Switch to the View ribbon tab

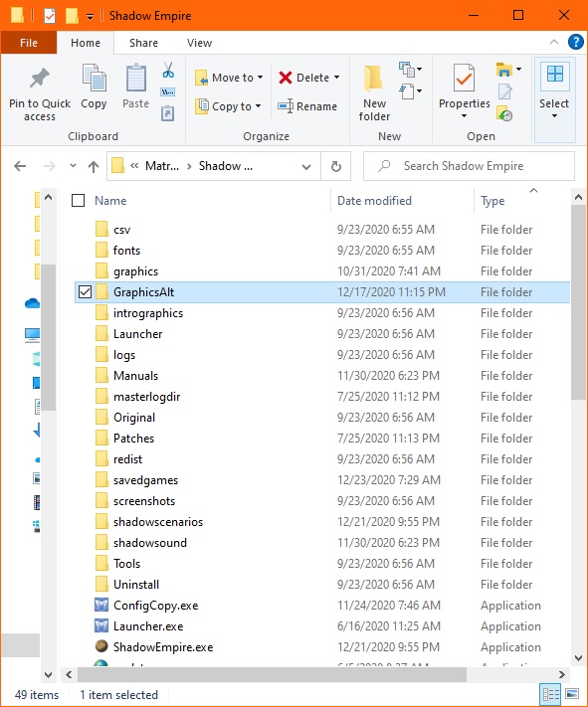199,43
